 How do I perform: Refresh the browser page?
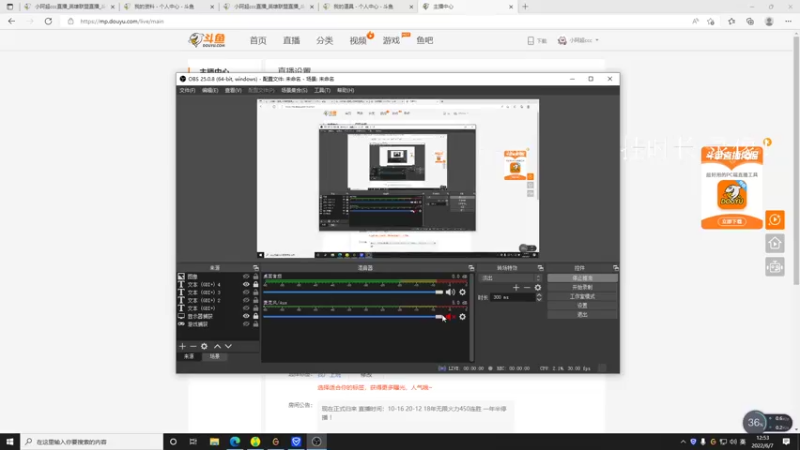point(48,21)
